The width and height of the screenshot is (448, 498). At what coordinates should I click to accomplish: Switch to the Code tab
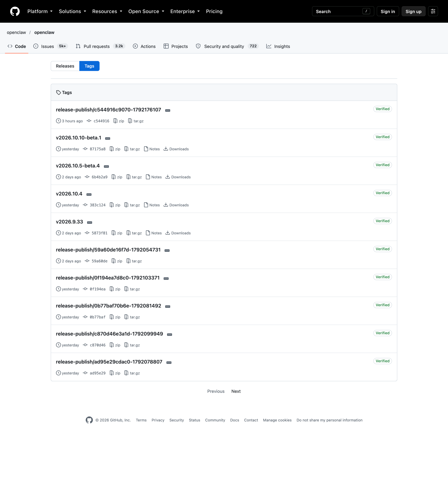(x=17, y=46)
